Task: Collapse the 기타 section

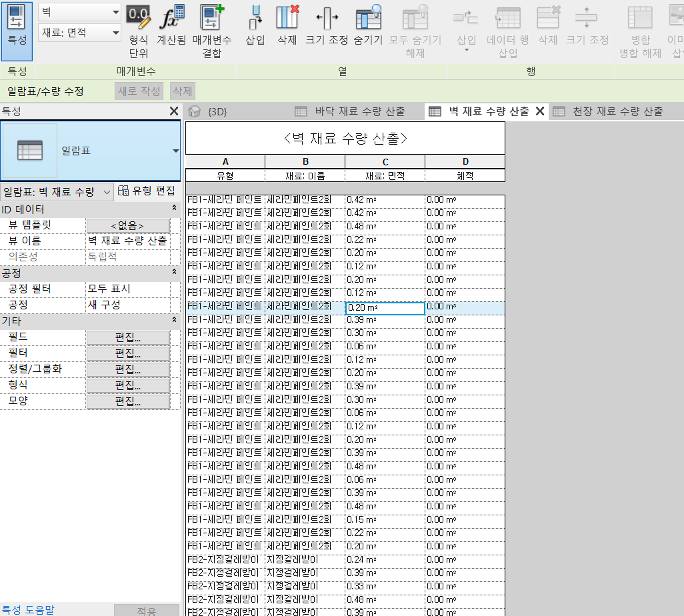Action: tap(174, 320)
